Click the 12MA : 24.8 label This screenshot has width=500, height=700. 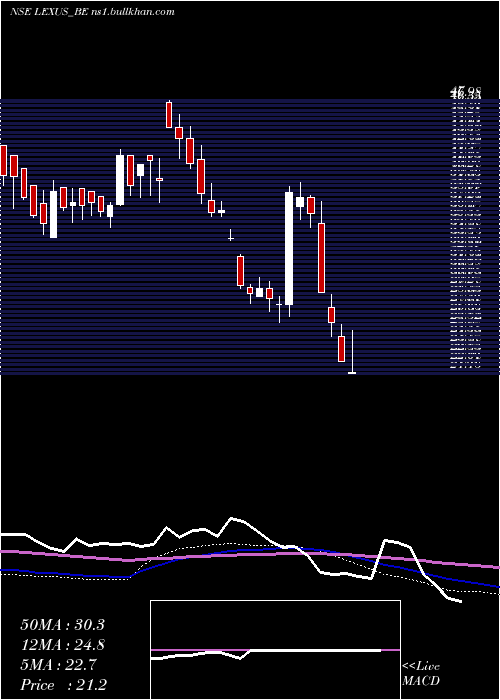pos(63,645)
